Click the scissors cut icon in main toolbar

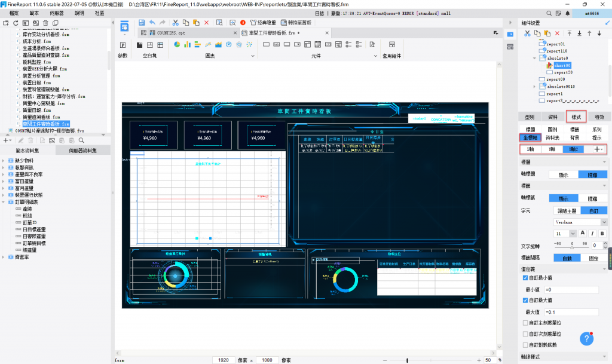pos(175,23)
